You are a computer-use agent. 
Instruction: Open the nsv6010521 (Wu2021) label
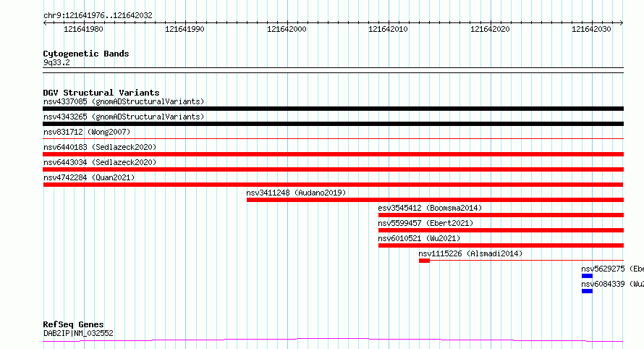(420, 238)
